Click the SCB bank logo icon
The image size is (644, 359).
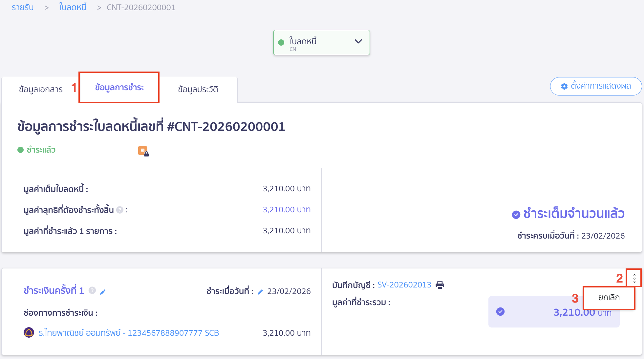29,333
